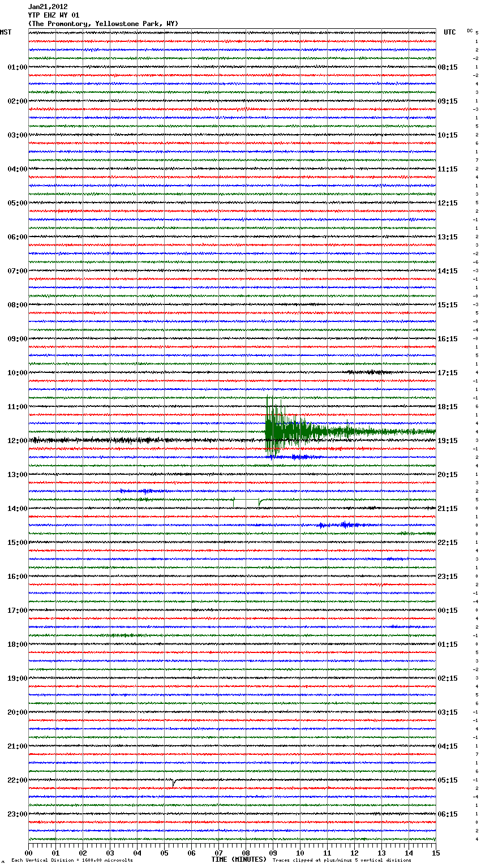Click the MST timezone header
The height and width of the screenshot is (868, 481).
pyautogui.click(x=6, y=32)
